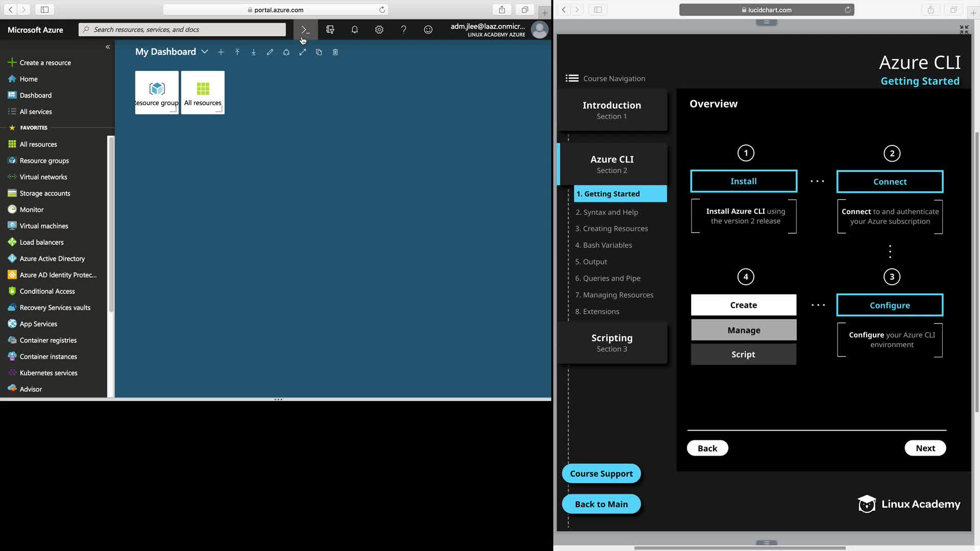The width and height of the screenshot is (980, 551).
Task: Delete the dashboard with the trash icon
Action: (x=335, y=52)
